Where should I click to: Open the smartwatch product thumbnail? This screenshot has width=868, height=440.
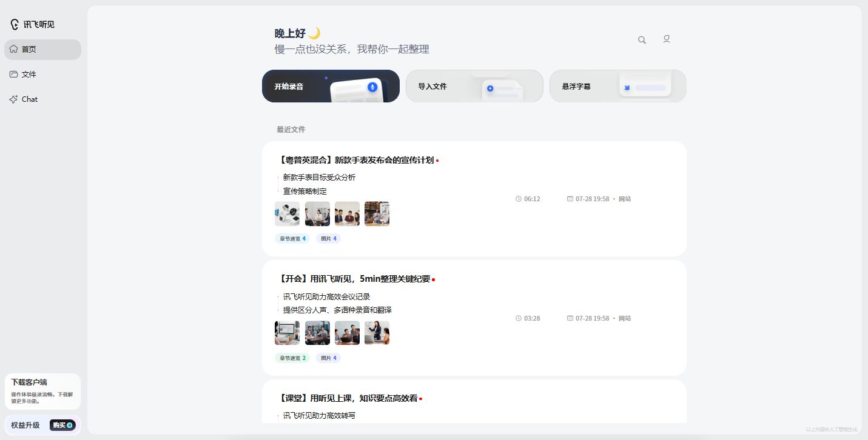tap(287, 214)
